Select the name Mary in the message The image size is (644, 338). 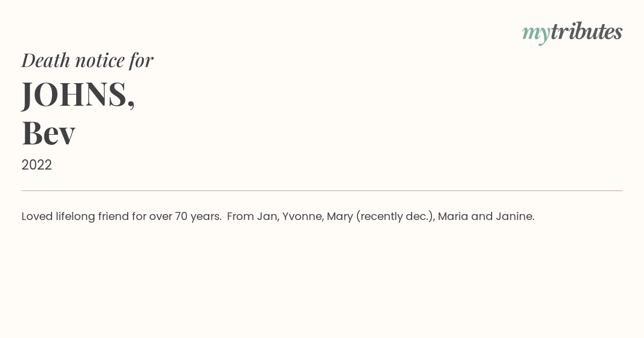tap(340, 216)
